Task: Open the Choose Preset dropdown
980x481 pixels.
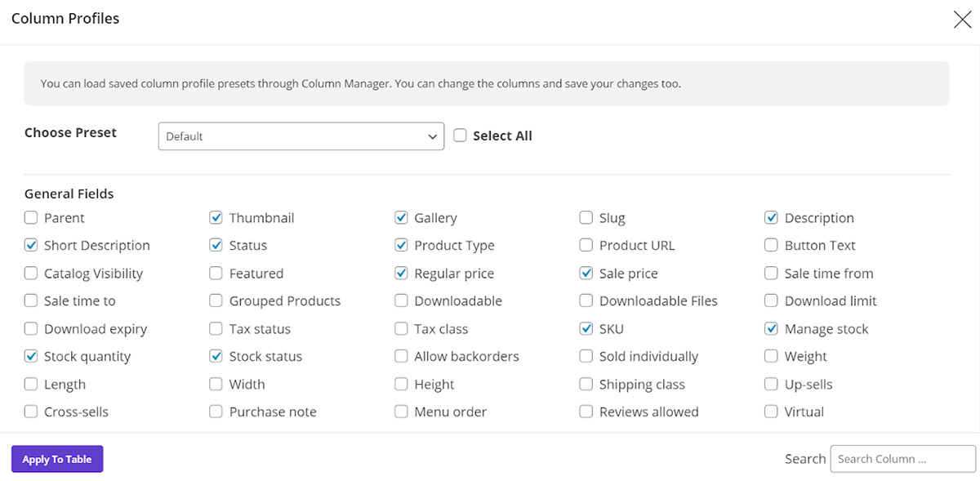Action: pos(301,136)
